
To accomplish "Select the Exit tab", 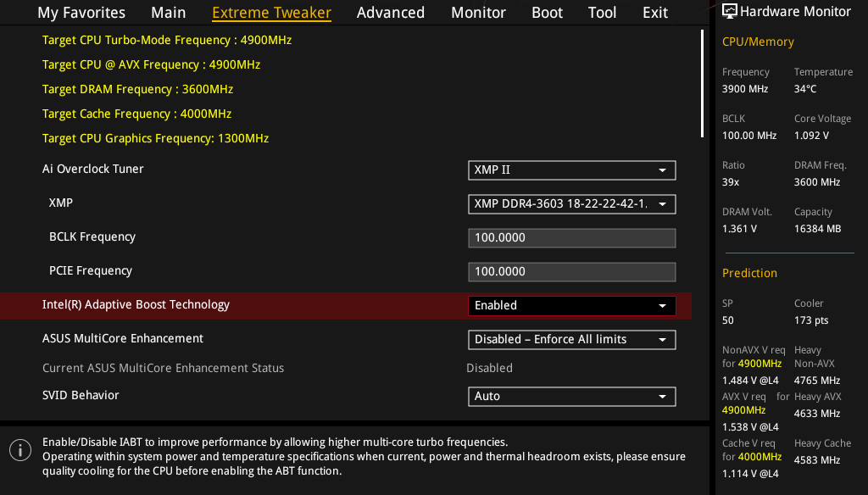I will [x=655, y=12].
